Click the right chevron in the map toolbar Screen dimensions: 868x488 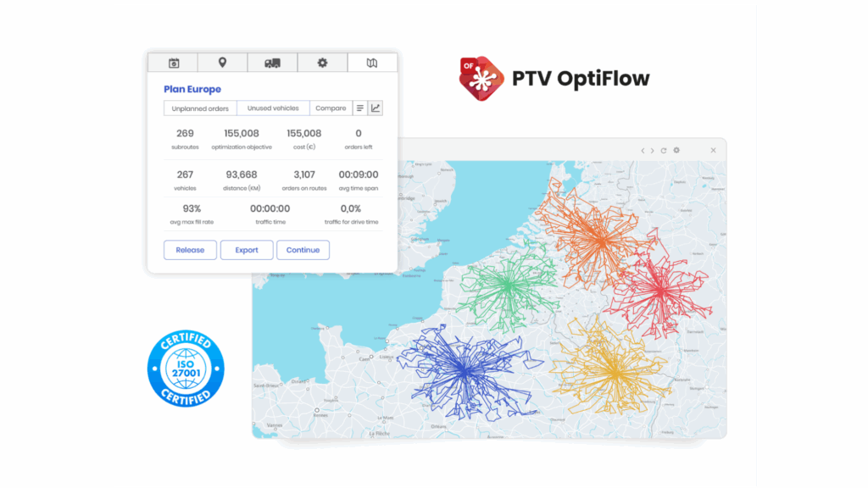653,150
